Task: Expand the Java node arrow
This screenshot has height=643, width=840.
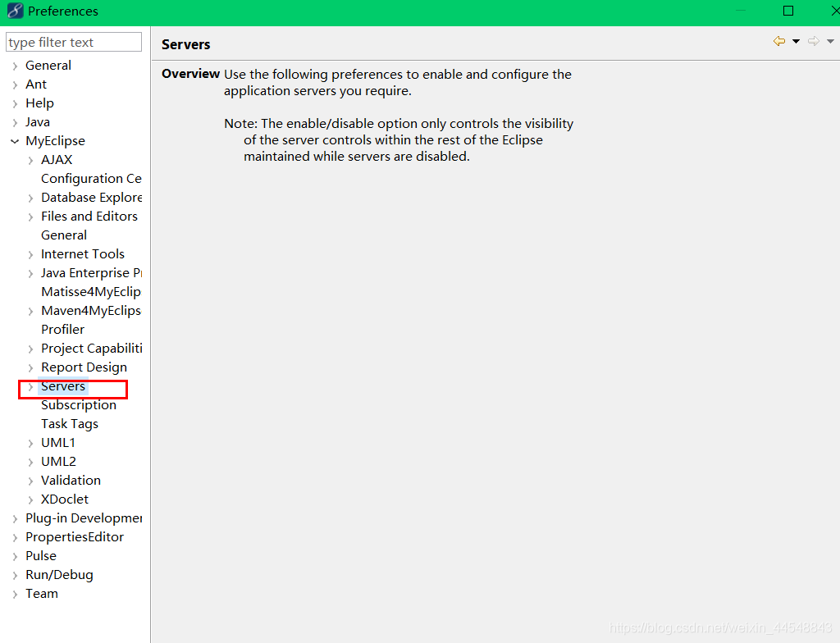Action: (15, 123)
